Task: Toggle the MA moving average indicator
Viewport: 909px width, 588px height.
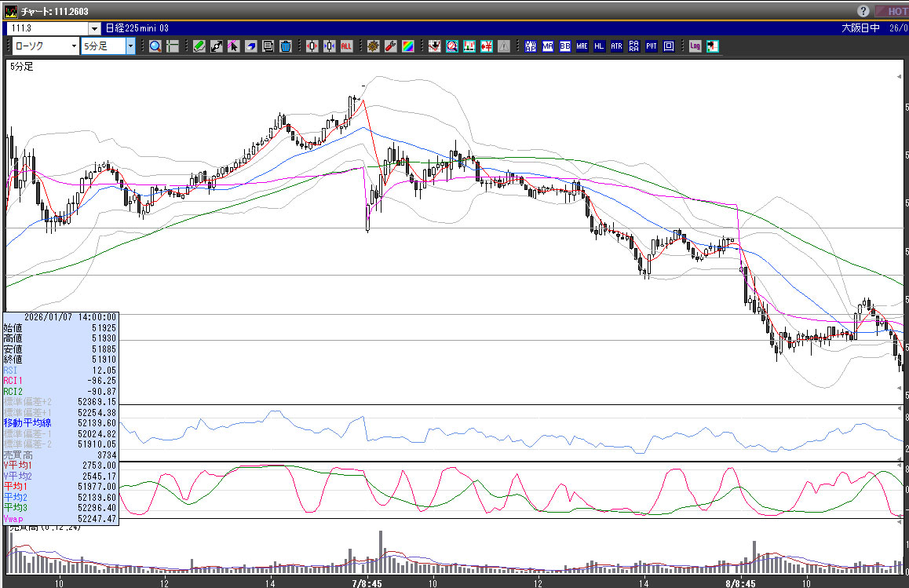Action: tap(548, 46)
